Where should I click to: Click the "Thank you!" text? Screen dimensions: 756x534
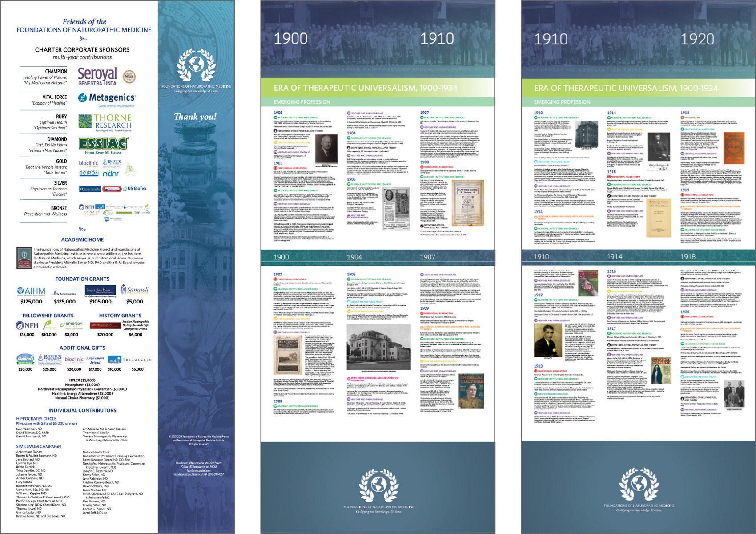(195, 117)
